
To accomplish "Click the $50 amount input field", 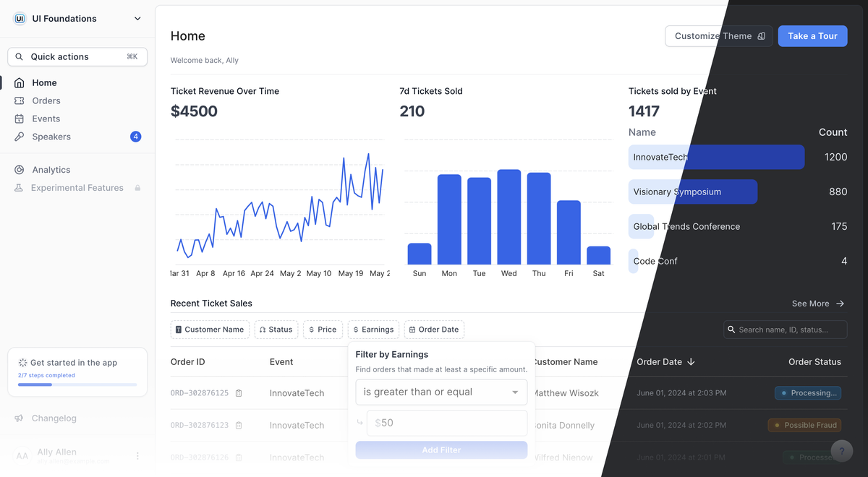I will [x=447, y=423].
